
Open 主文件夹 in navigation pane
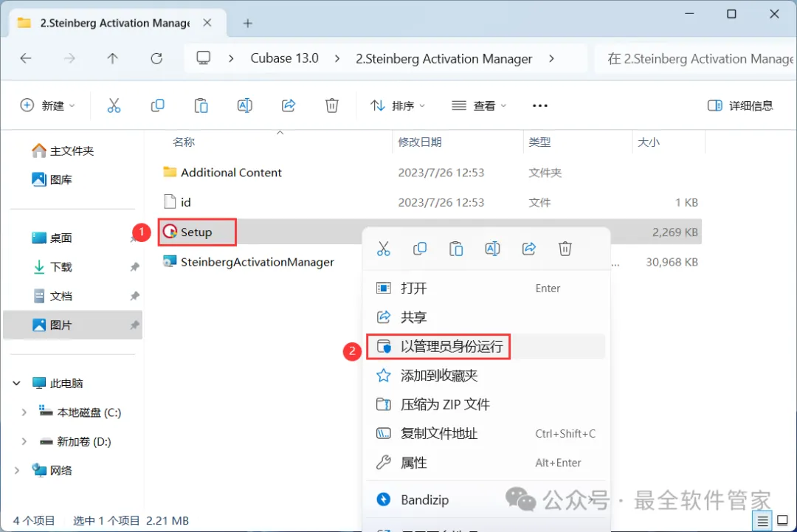(63, 151)
